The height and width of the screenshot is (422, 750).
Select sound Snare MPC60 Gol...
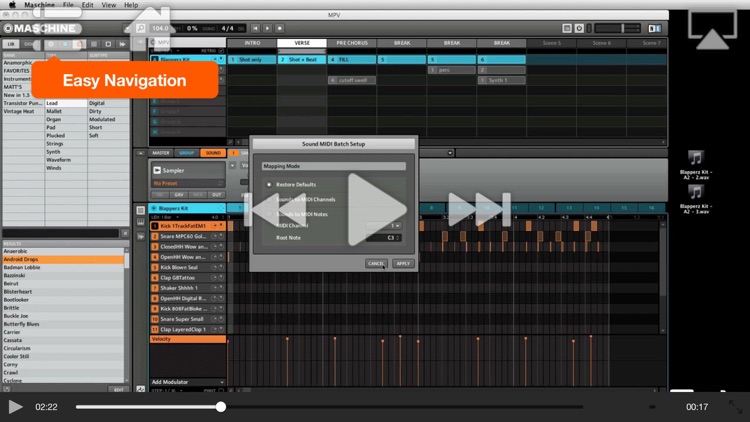[x=188, y=236]
